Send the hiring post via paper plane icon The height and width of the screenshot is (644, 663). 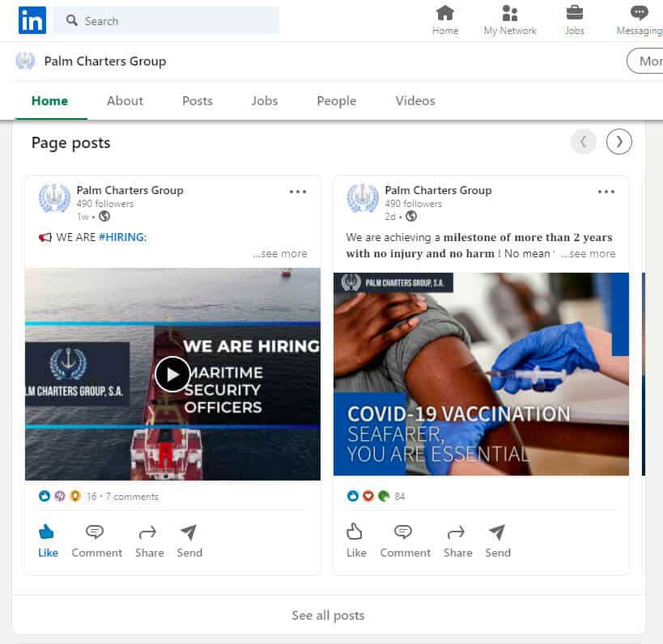pos(189,540)
